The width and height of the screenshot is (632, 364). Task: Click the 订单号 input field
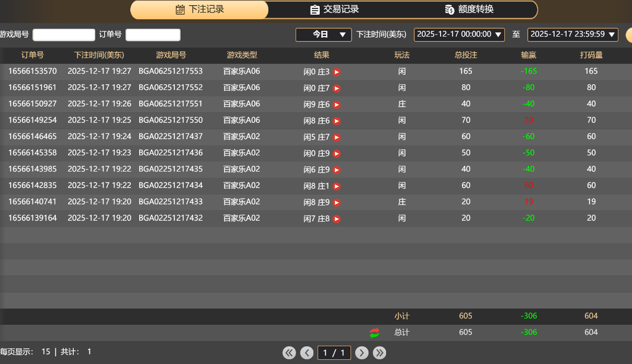pyautogui.click(x=153, y=35)
